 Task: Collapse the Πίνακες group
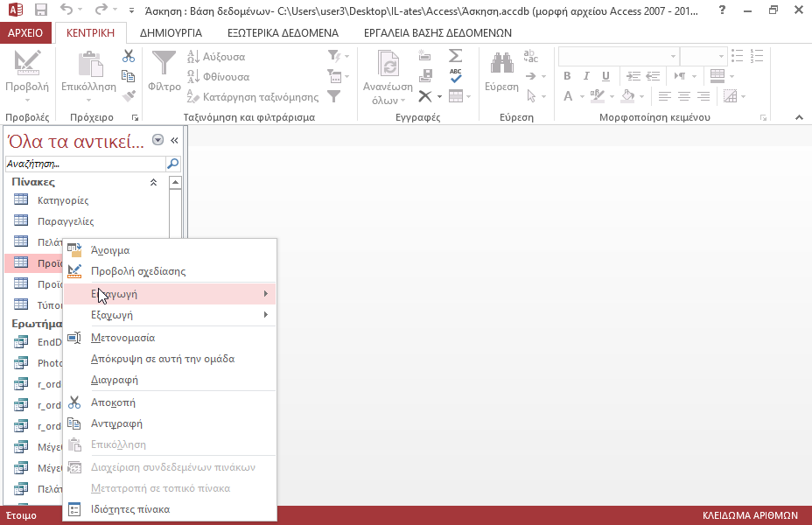[153, 182]
